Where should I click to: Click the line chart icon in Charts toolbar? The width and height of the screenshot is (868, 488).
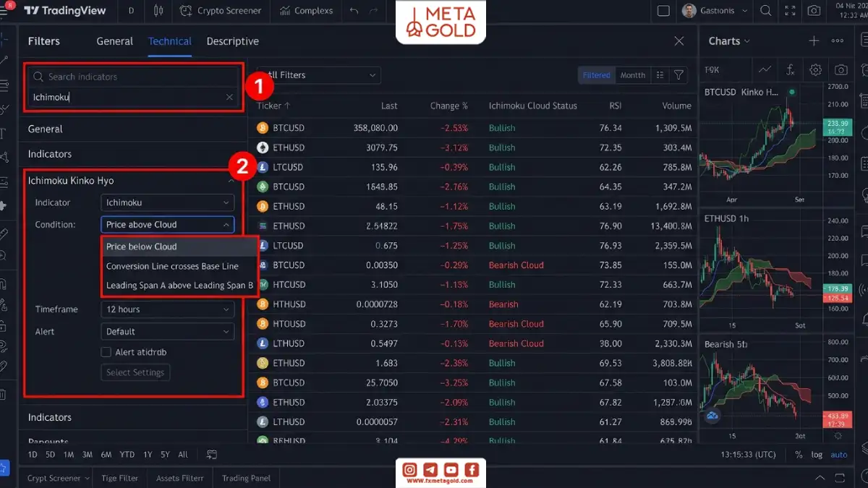765,70
